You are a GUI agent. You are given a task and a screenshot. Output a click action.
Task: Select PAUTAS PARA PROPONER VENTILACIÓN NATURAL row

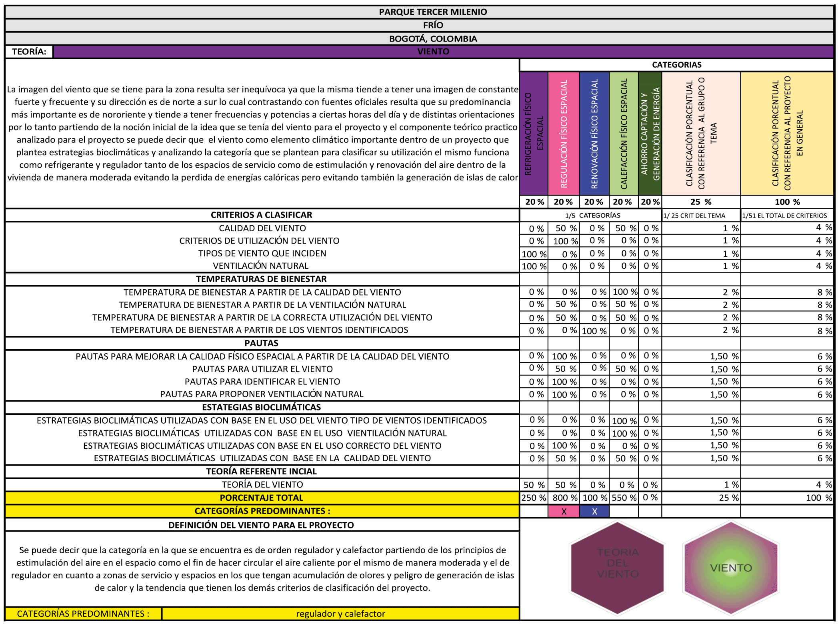262,394
